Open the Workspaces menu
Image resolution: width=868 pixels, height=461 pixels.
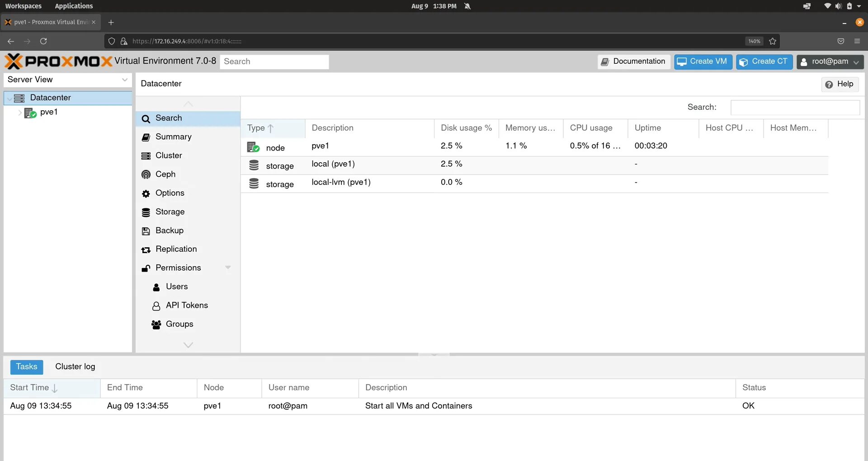[23, 6]
